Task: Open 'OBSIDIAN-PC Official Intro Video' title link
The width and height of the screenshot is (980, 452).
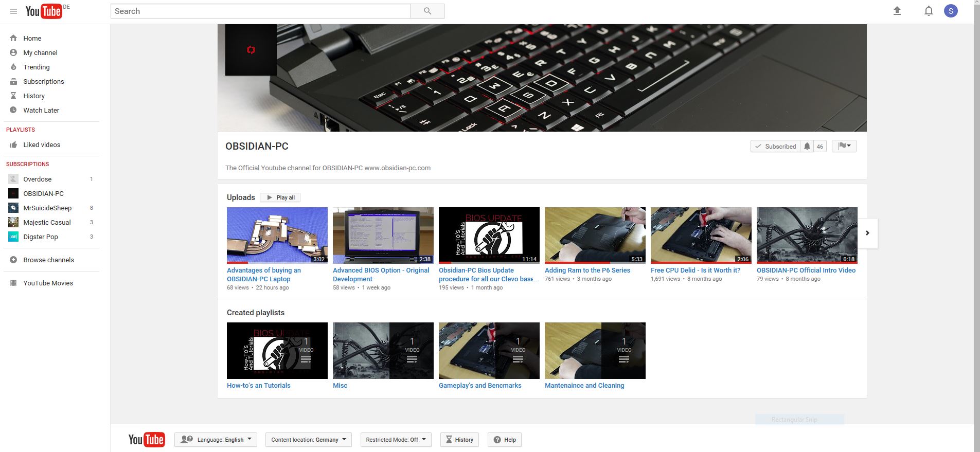Action: [x=806, y=270]
